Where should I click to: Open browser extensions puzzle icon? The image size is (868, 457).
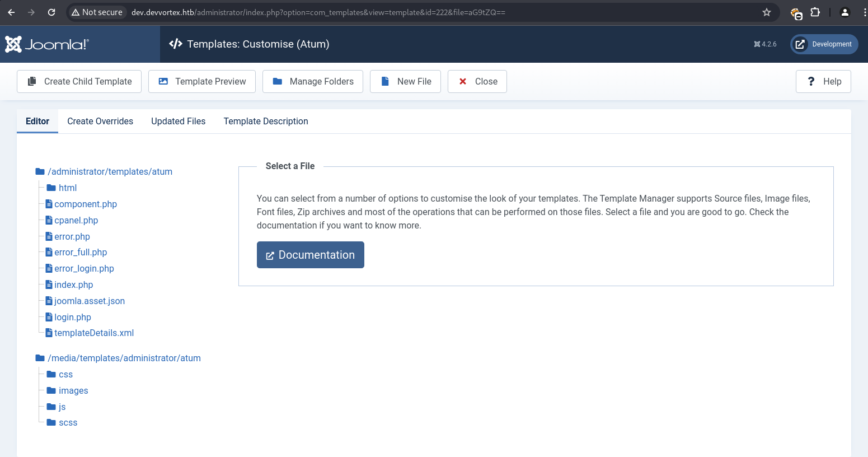815,12
